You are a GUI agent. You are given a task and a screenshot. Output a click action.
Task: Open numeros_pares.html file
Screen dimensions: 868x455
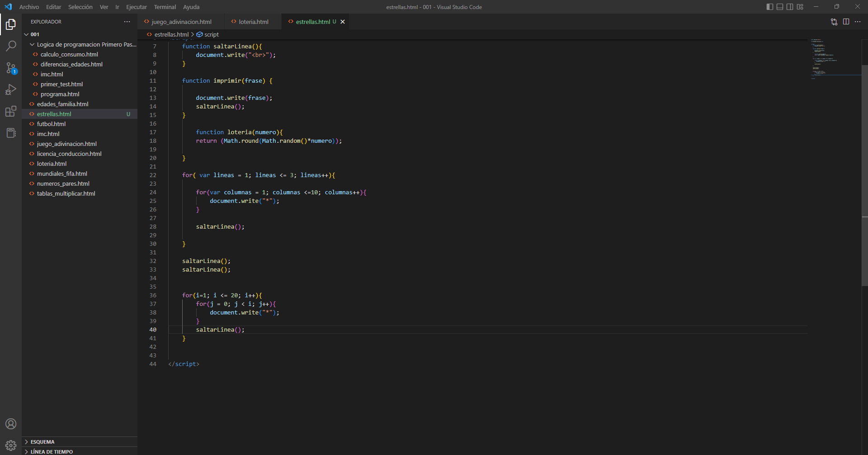(80, 183)
